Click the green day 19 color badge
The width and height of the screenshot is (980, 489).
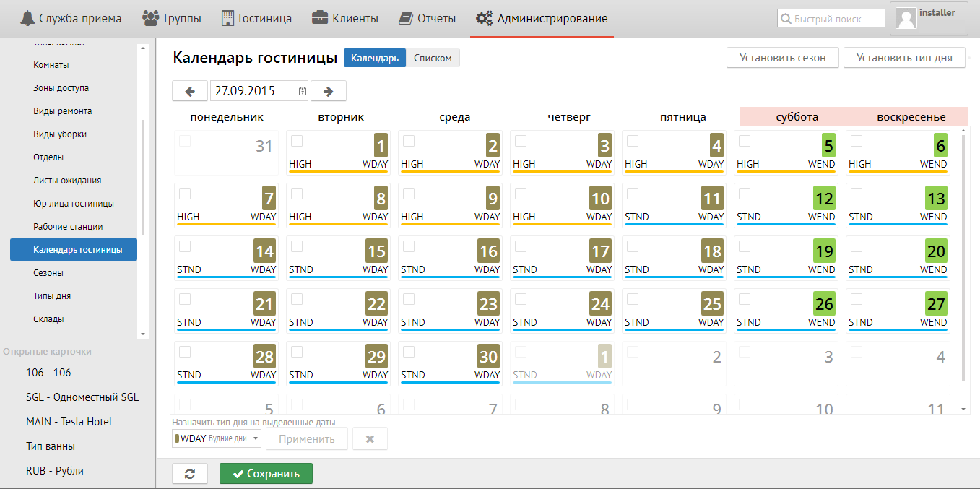(x=824, y=251)
